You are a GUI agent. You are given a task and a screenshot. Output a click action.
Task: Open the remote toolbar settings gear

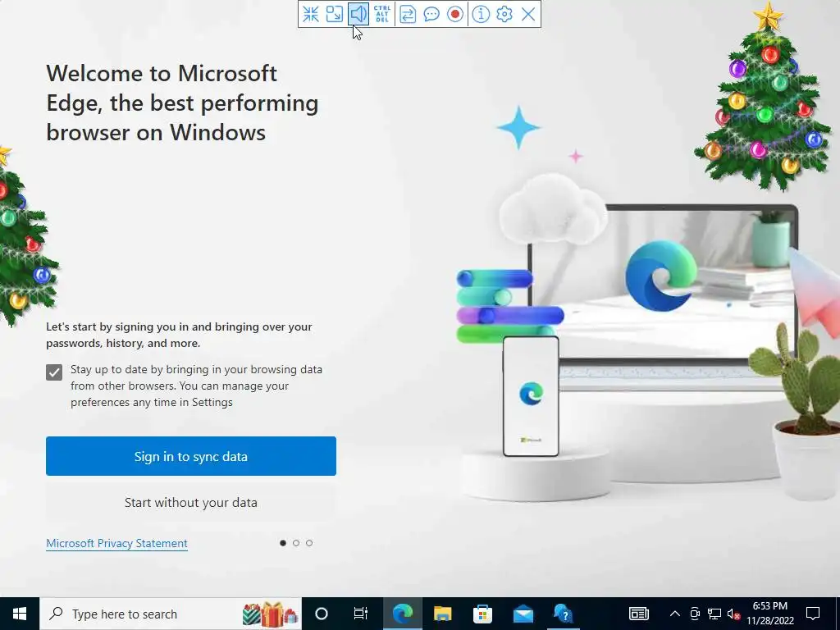[504, 14]
